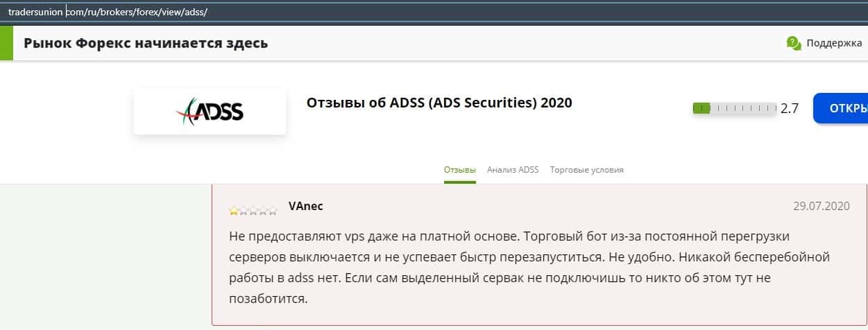Click the review date 29.07.2020
868x330 pixels.
click(821, 207)
